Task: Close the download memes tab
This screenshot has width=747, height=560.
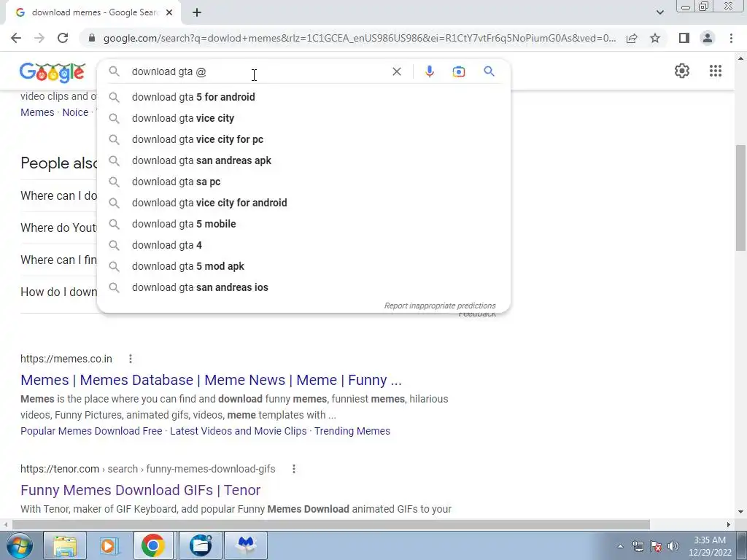Action: click(x=169, y=12)
